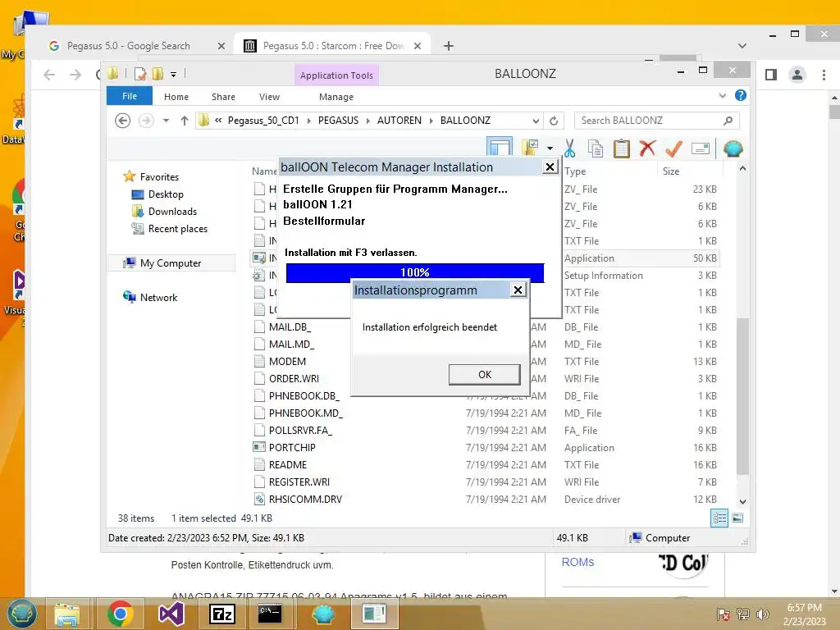Open Recent places in the navigation pane
This screenshot has width=840, height=630.
click(x=178, y=229)
